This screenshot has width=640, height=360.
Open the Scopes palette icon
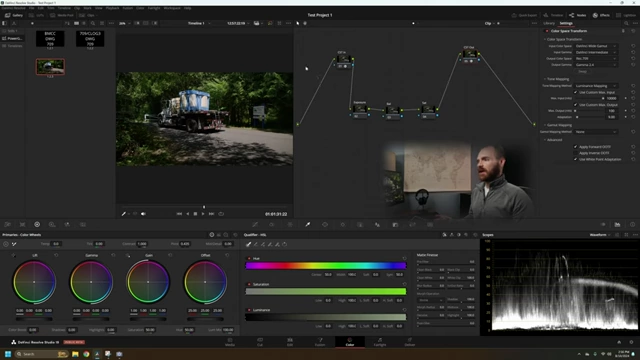617,224
